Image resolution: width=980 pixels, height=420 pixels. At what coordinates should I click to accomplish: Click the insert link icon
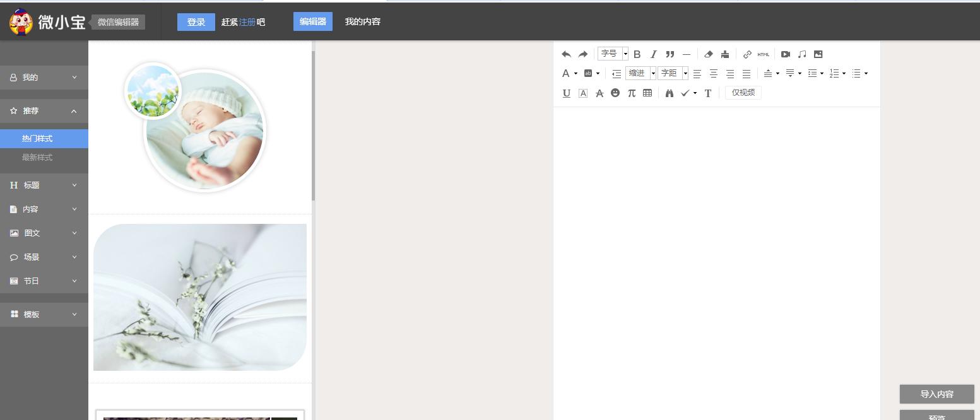(747, 54)
